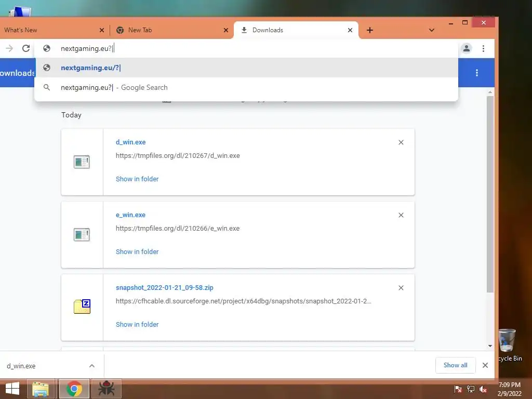
Task: Open the d_win.exe download link
Action: tap(130, 142)
